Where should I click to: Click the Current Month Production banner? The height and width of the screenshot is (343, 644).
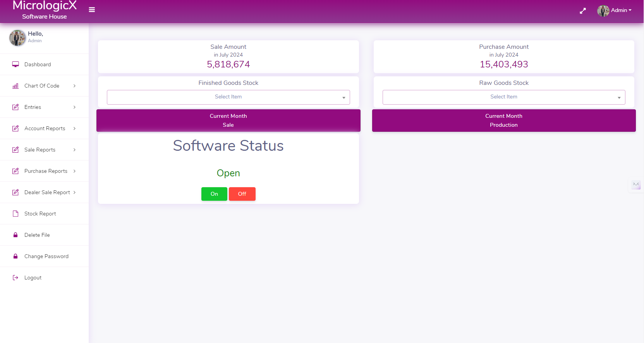tap(504, 121)
